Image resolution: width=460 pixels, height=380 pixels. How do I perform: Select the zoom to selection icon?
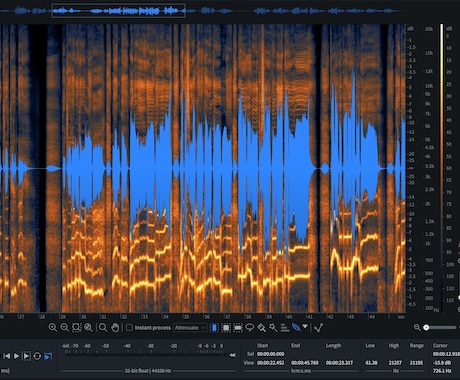point(76,327)
